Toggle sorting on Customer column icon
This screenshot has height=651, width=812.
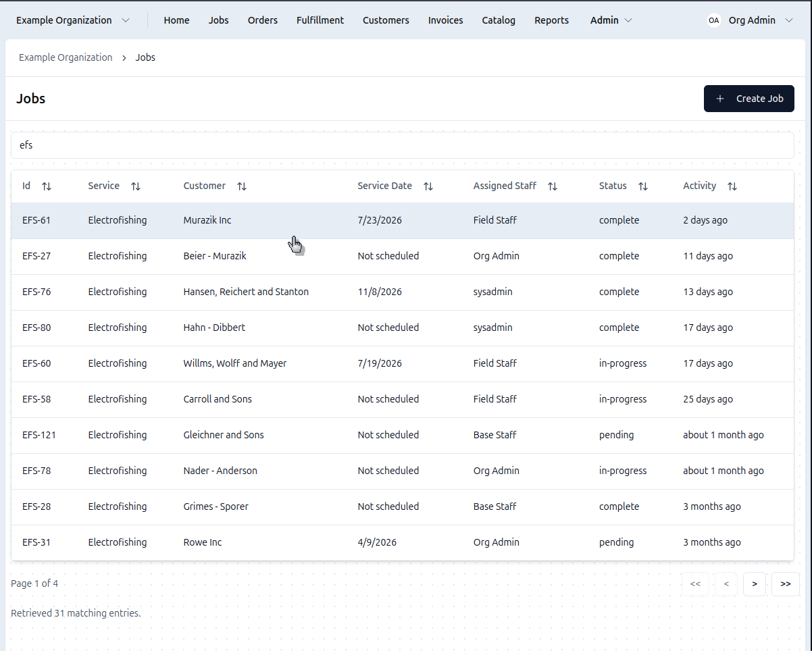(x=242, y=186)
